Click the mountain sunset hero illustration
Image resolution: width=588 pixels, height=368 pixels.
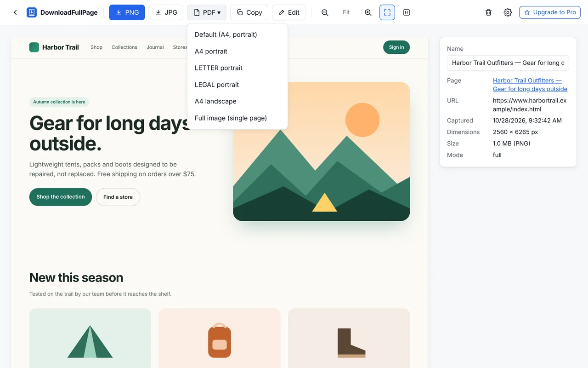click(322, 151)
